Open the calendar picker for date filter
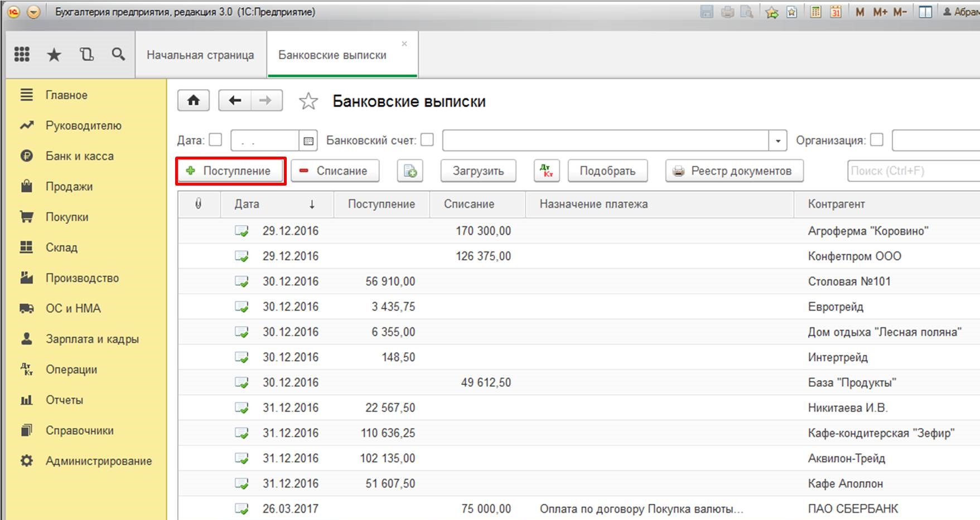 tap(308, 141)
